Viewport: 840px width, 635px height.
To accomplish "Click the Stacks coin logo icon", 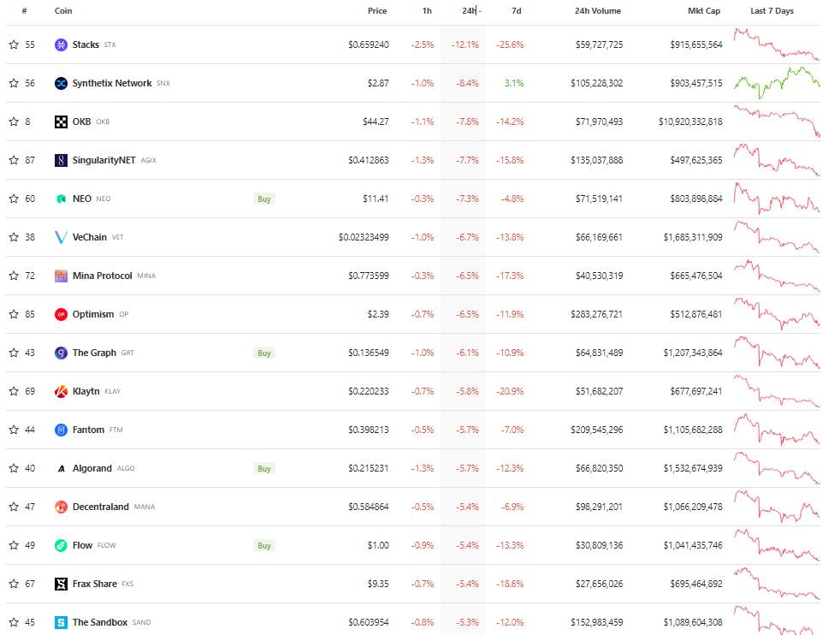I will [61, 45].
